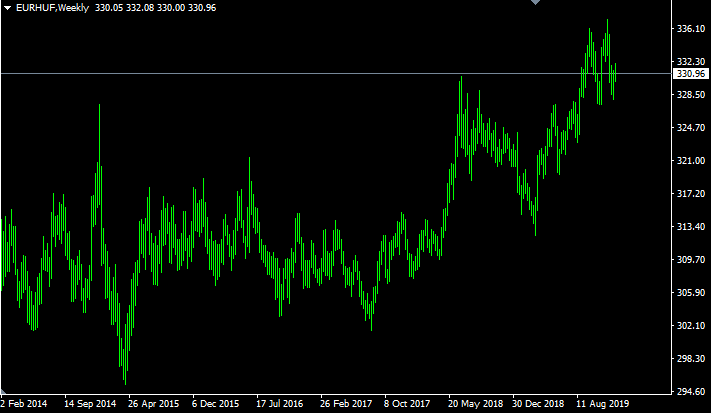This screenshot has width=711, height=413.
Task: Click the EURHUF,Weekly chart title
Action: 52,8
